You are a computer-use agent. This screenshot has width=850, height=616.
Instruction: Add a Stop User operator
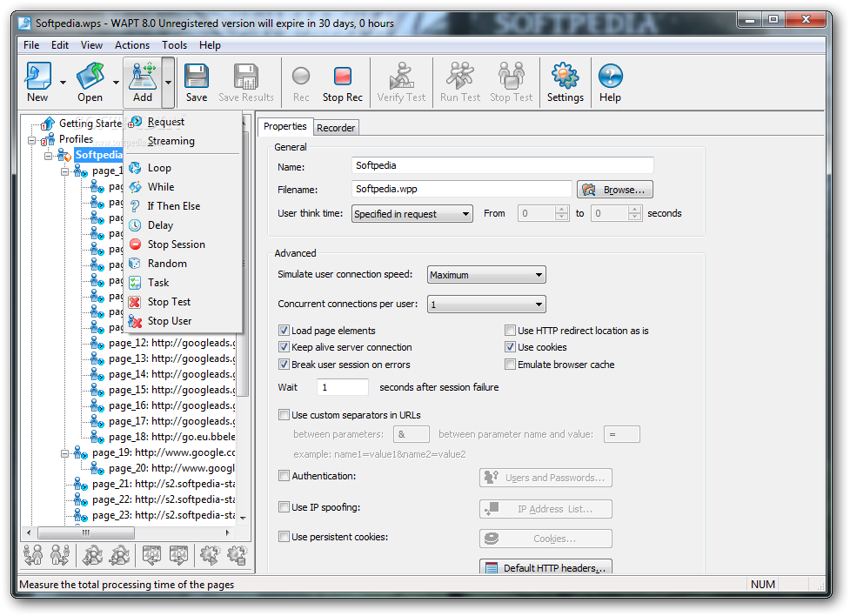[184, 321]
